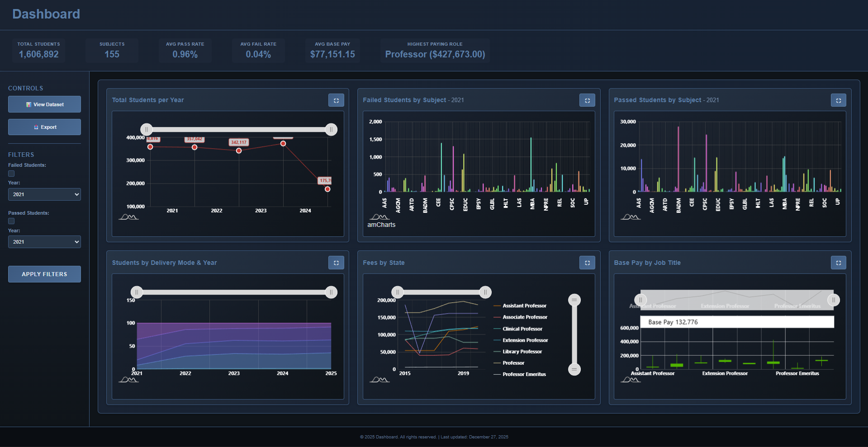Toggle the Library Professor legend item
868x447 pixels.
tap(518, 352)
